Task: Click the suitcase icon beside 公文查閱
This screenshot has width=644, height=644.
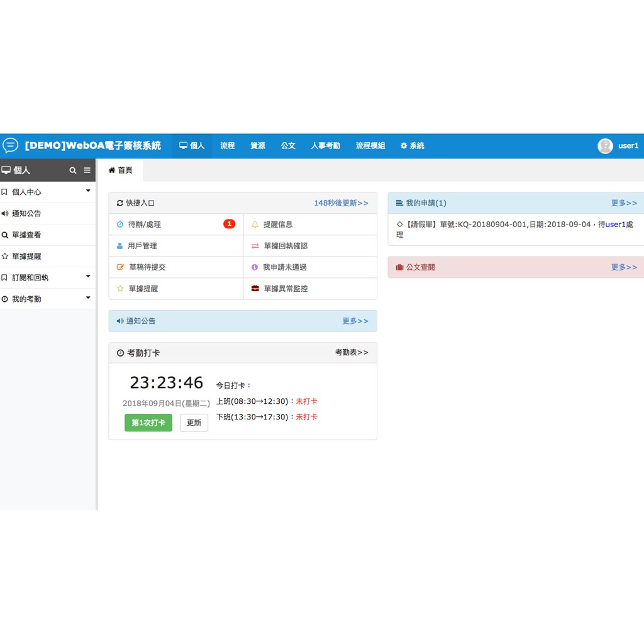Action: 399,267
